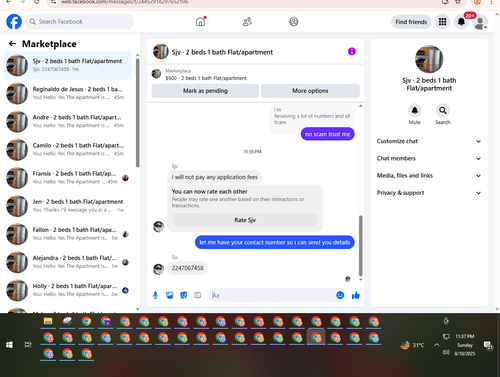Choose a GIF icon

tap(198, 295)
